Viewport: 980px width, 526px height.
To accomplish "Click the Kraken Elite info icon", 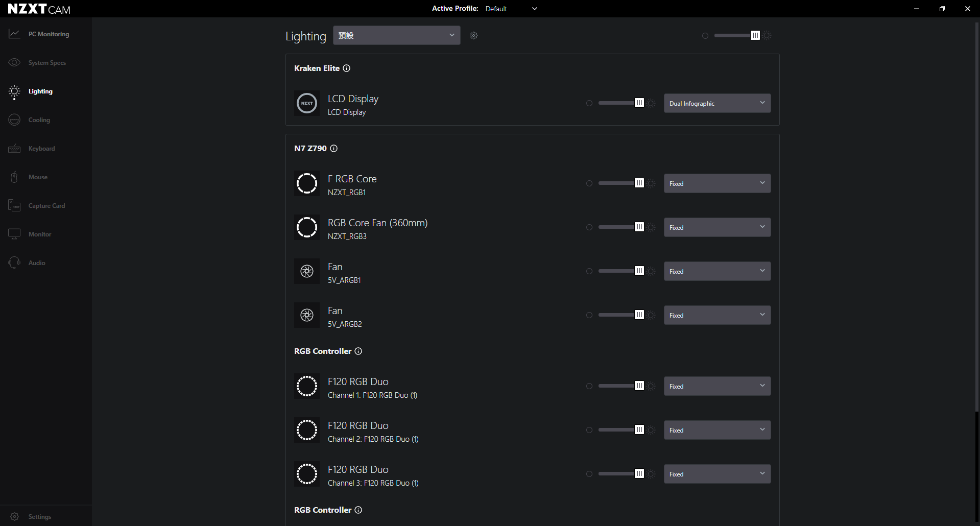I will pos(347,68).
